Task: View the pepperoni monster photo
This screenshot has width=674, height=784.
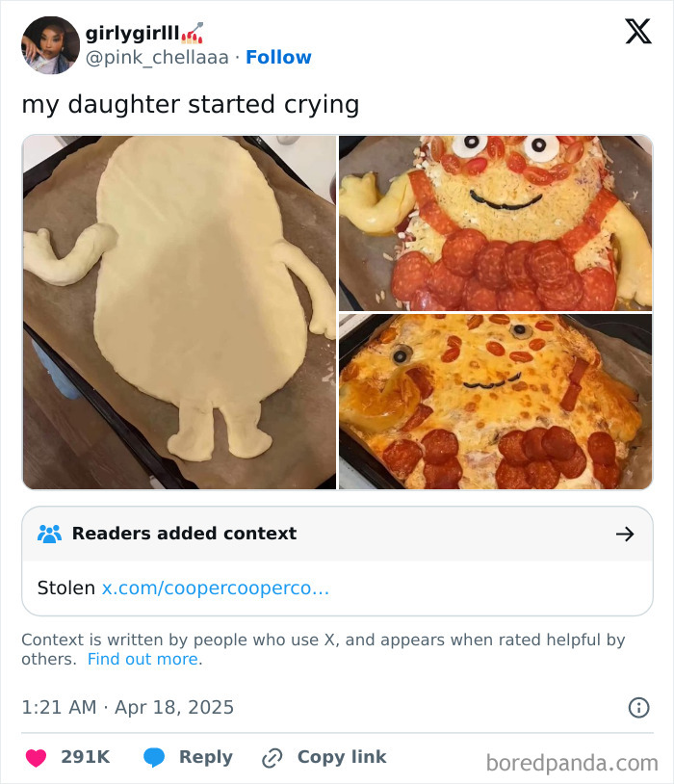Action: (x=496, y=223)
